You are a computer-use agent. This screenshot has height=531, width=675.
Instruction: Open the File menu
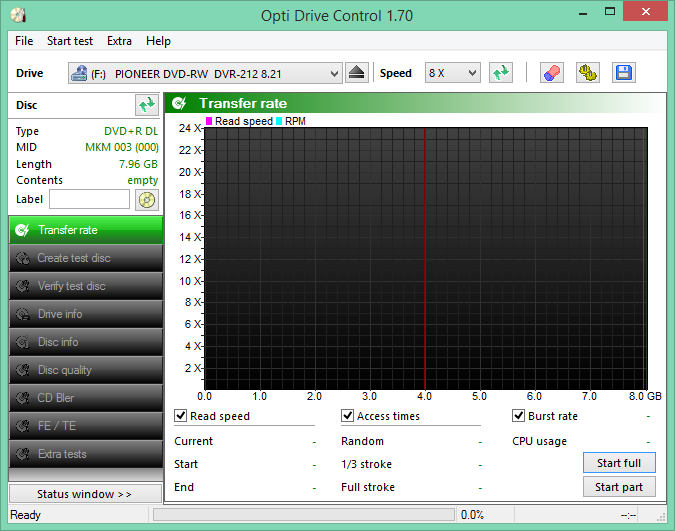[x=24, y=41]
